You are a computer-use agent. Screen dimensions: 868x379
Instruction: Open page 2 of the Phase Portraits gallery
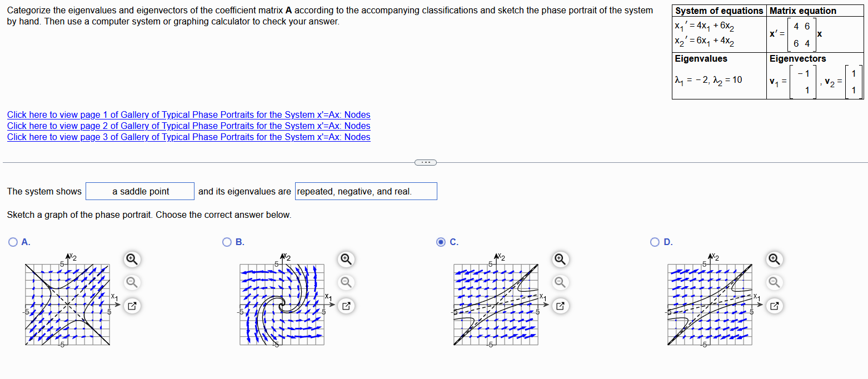(x=188, y=126)
